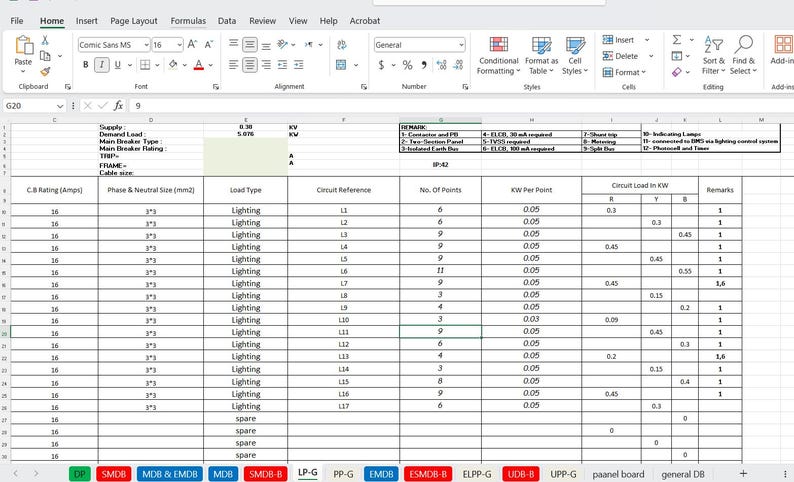Switch to the Page Layout ribbon tab

(x=134, y=21)
